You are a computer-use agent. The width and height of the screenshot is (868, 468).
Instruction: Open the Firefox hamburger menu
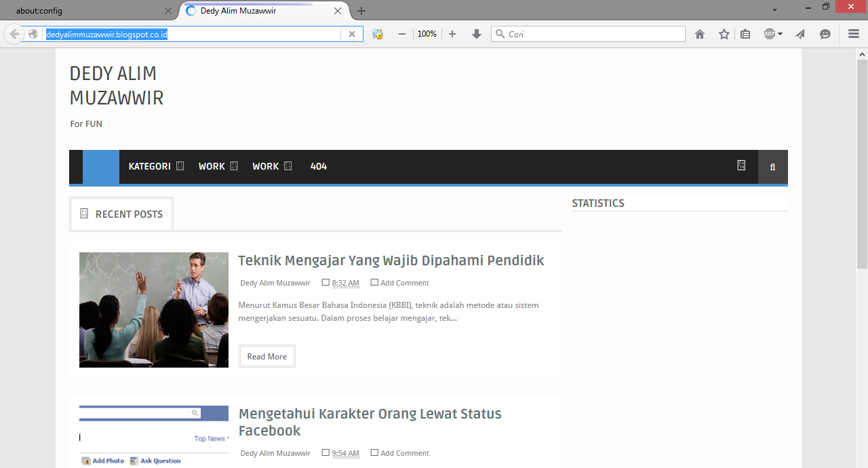click(854, 34)
